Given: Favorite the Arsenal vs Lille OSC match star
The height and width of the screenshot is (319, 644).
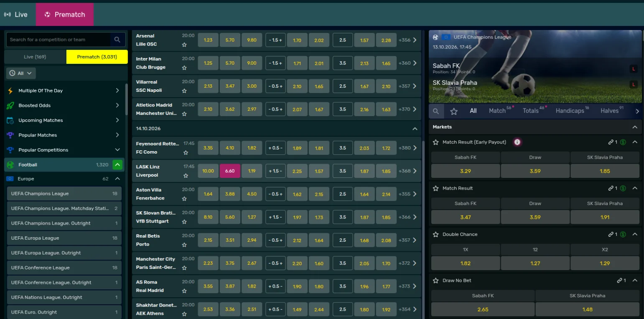Looking at the screenshot, I should coord(184,45).
